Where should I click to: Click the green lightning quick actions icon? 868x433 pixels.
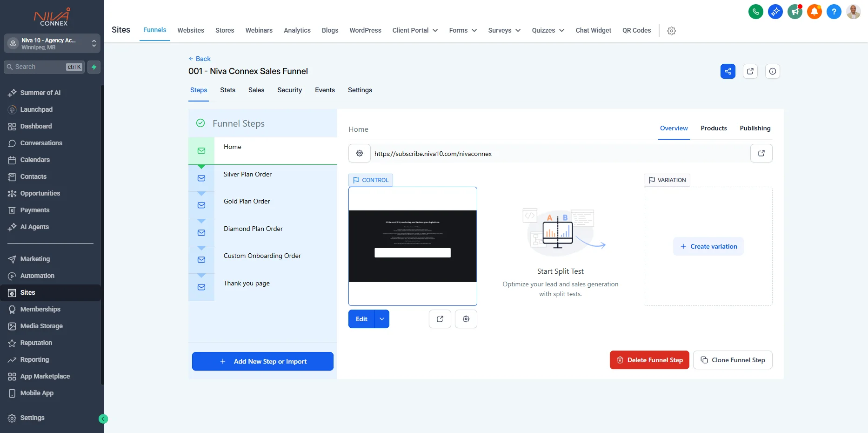tap(94, 67)
